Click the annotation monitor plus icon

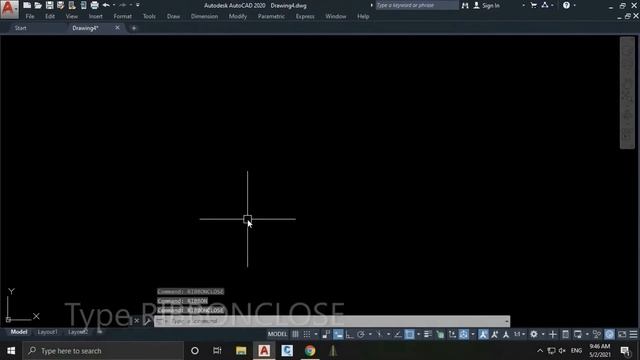pos(553,334)
